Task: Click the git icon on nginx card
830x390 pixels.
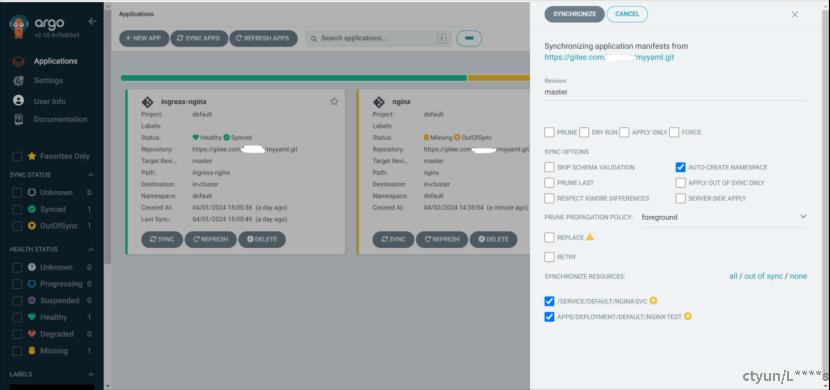Action: pyautogui.click(x=379, y=102)
